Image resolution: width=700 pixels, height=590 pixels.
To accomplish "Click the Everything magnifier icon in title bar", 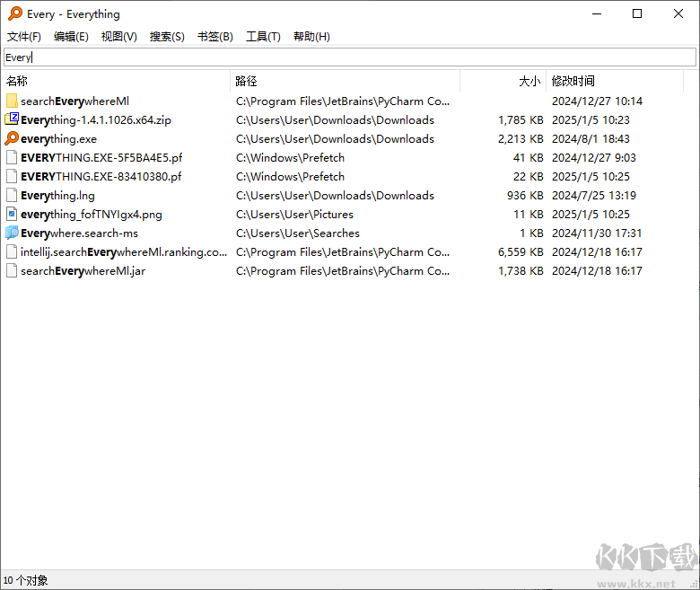I will [14, 13].
